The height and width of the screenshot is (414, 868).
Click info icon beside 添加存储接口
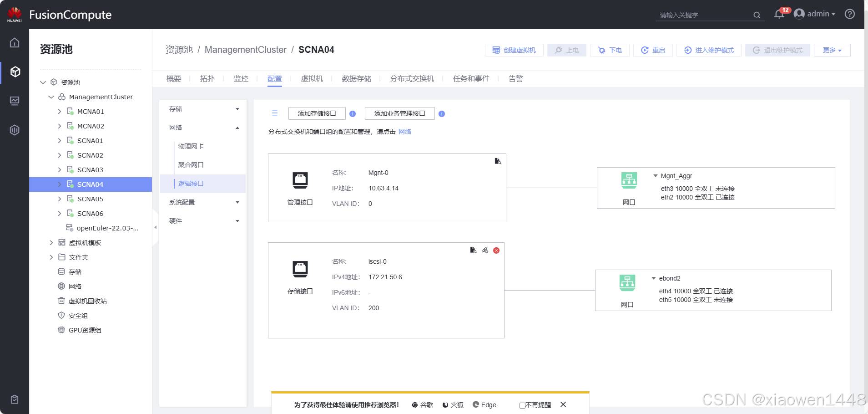tap(353, 114)
